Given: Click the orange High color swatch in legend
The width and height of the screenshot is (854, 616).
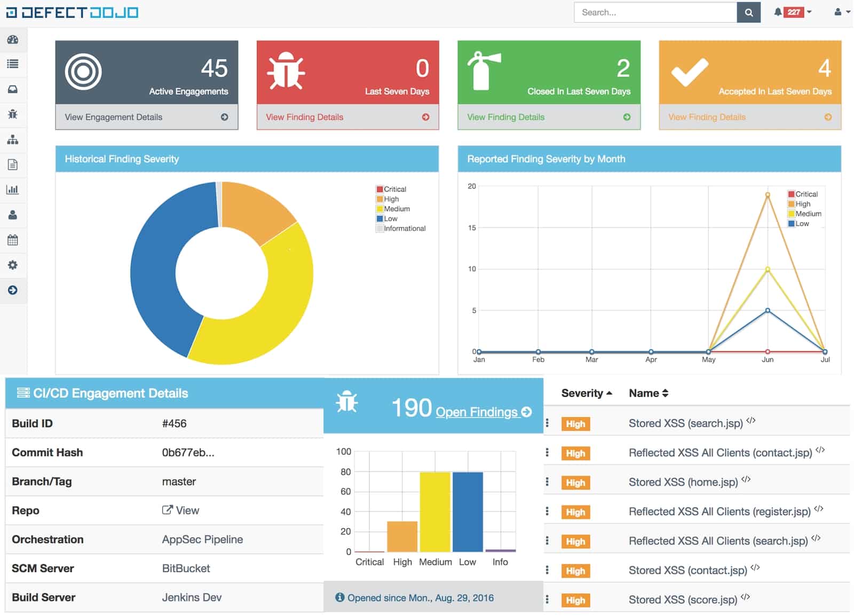Looking at the screenshot, I should [x=379, y=199].
